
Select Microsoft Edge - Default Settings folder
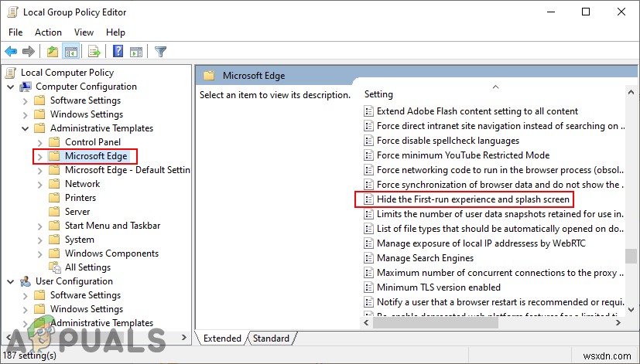pos(128,170)
